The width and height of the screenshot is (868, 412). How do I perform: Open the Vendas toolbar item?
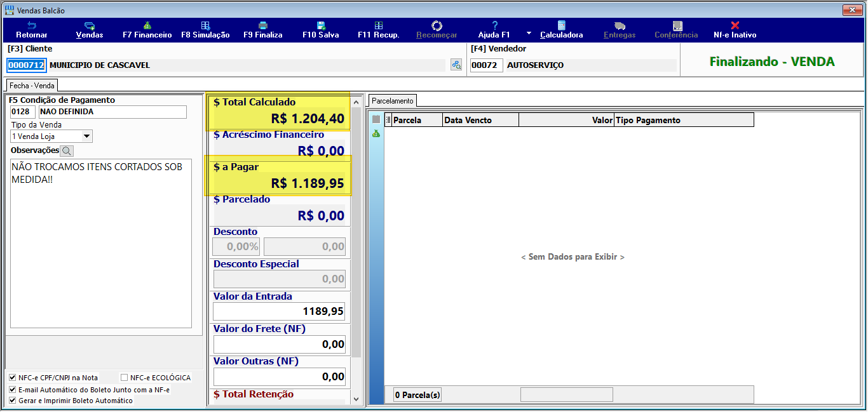pos(90,30)
